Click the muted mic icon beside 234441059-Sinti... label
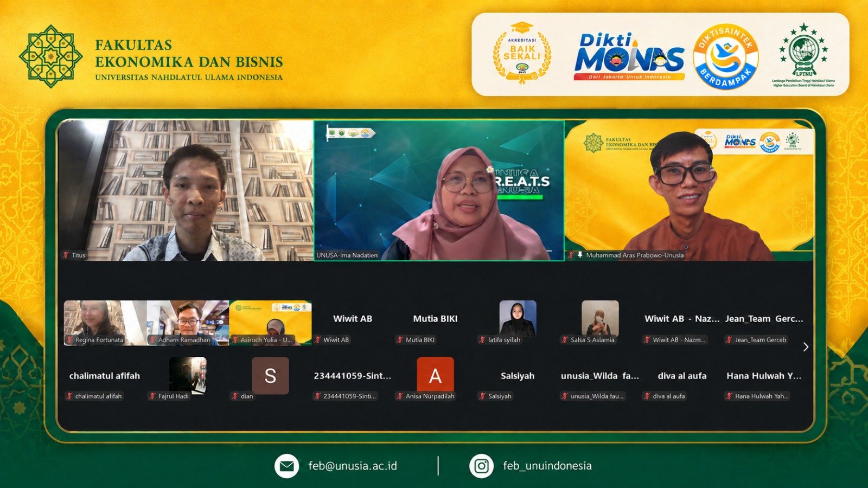Screen dimensions: 868x488 [x=317, y=396]
